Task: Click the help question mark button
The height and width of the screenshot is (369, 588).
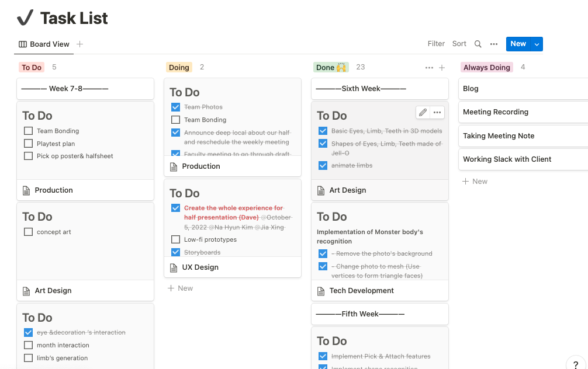Action: click(576, 364)
